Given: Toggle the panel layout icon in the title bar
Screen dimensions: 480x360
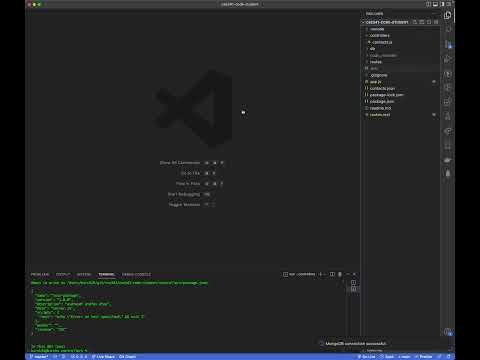Looking at the screenshot, I should tap(435, 4).
